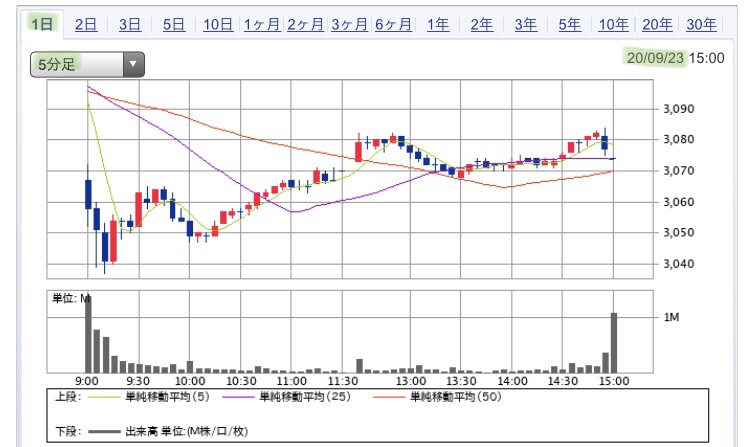
Task: Click the 3,080 price axis label
Action: click(x=679, y=140)
